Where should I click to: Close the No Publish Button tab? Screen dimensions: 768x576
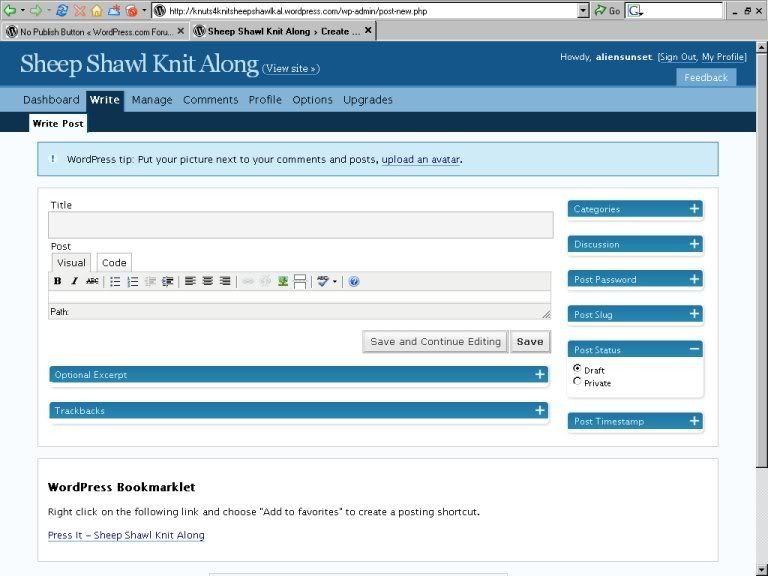click(x=181, y=31)
